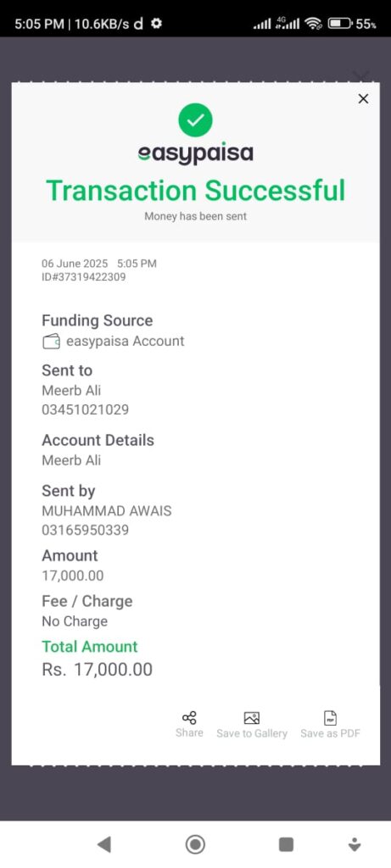This screenshot has height=868, width=391.
Task: Tap the wallet icon beside easypaisa Account
Action: tap(51, 342)
